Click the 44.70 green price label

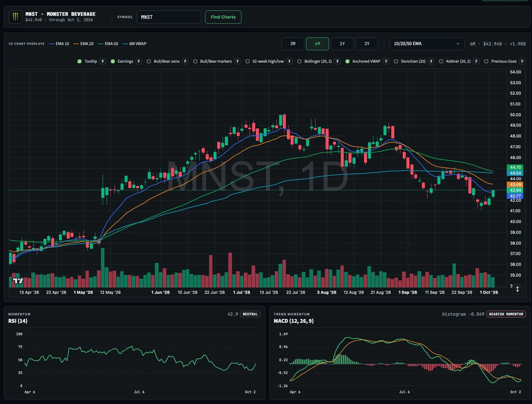[515, 167]
